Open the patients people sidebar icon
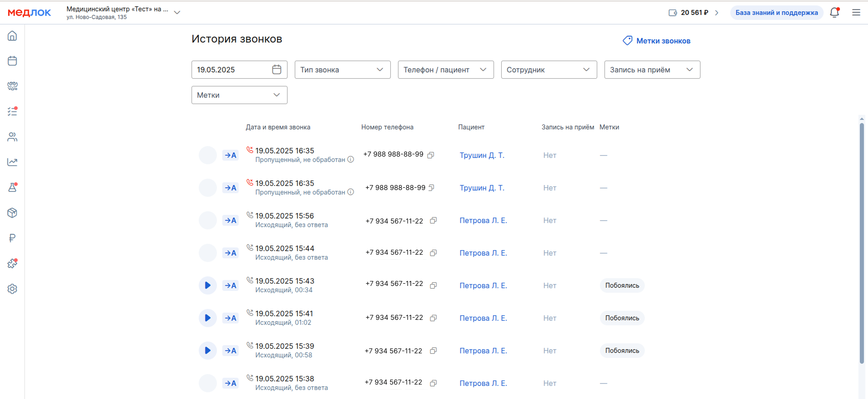The width and height of the screenshot is (868, 399). tap(12, 137)
